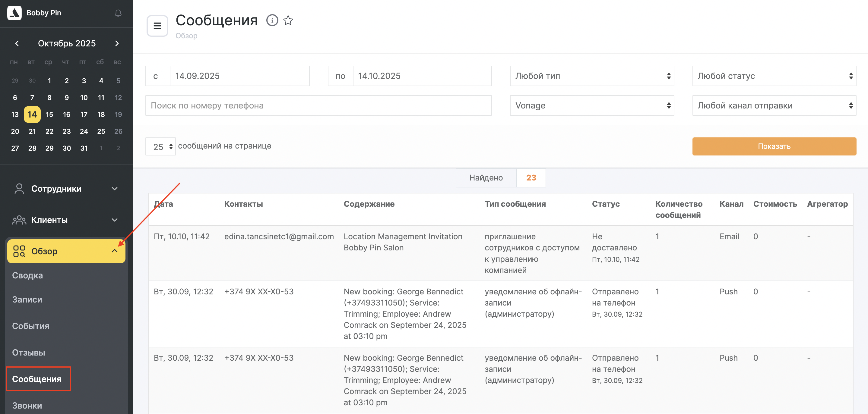The width and height of the screenshot is (868, 414).
Task: Add page to favorites with star icon
Action: [288, 20]
